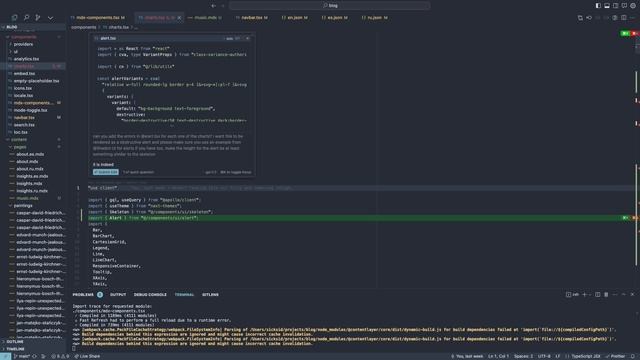Go back using the navigation arrow
The height and width of the screenshot is (360, 640).
coord(213,5)
